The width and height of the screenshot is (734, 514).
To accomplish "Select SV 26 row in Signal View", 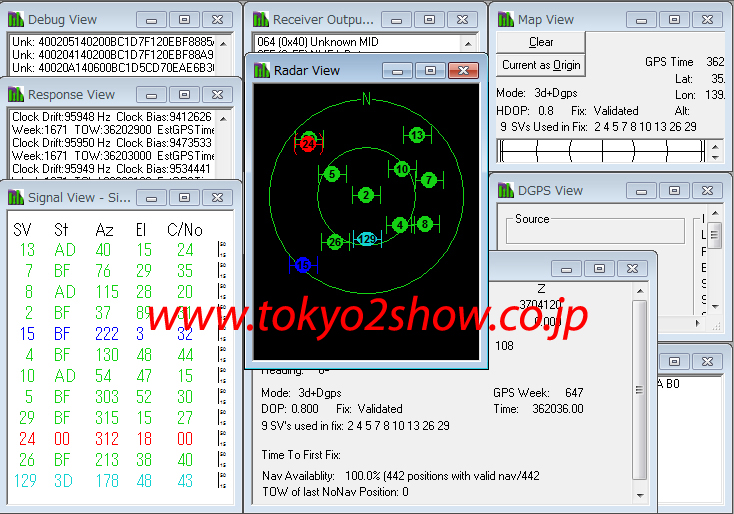I will pos(120,460).
